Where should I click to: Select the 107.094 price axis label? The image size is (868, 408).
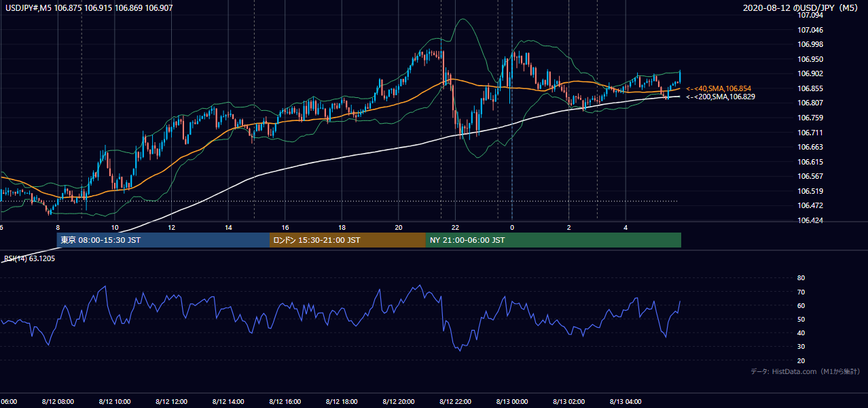(x=810, y=15)
